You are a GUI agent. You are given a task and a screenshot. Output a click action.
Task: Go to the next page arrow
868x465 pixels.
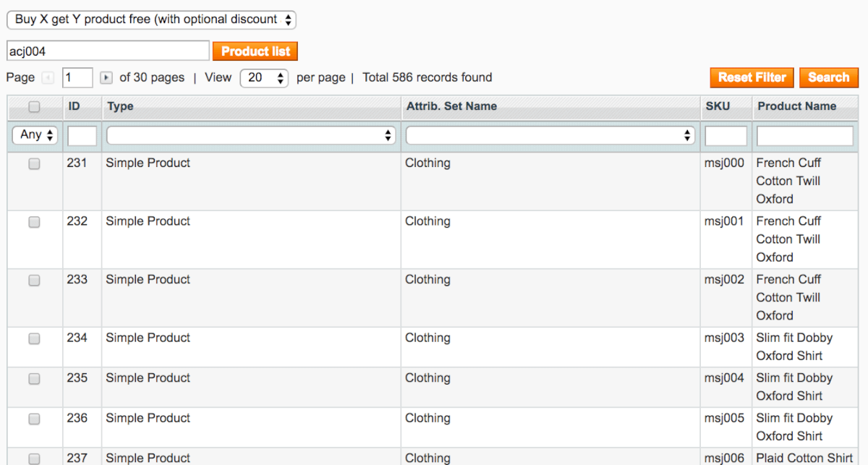tap(106, 77)
